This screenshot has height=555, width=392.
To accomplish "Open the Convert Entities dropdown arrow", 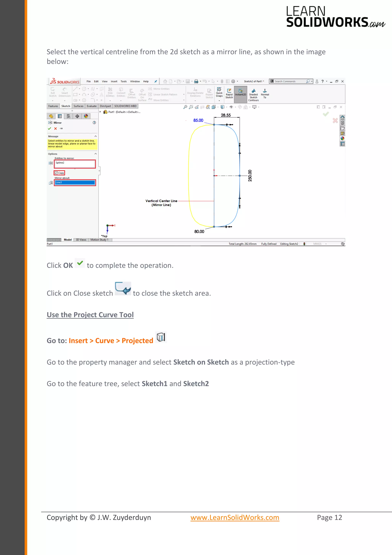I will (x=121, y=101).
